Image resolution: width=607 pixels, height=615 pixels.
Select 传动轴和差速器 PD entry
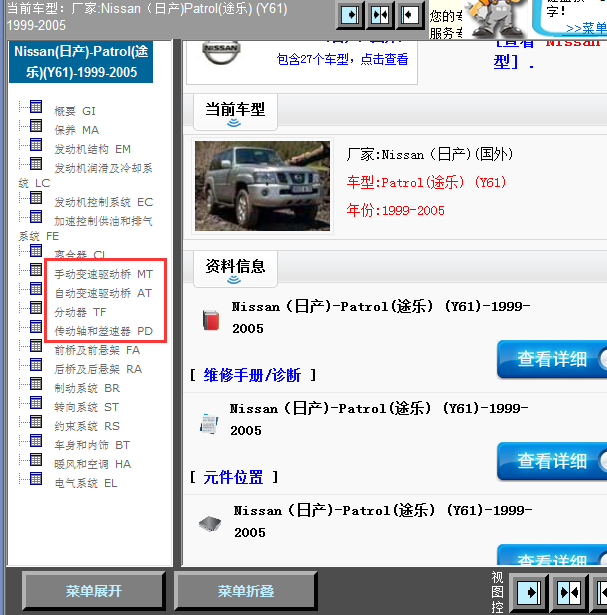pyautogui.click(x=104, y=331)
